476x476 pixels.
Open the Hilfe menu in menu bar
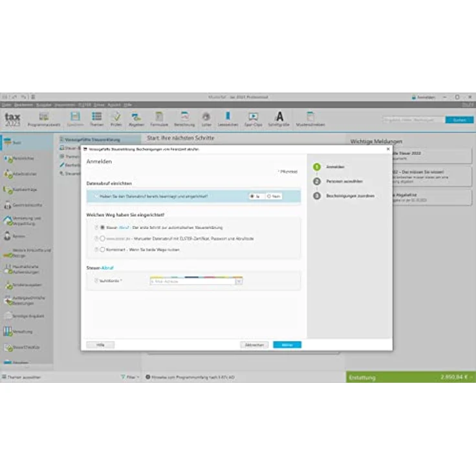[x=128, y=104]
